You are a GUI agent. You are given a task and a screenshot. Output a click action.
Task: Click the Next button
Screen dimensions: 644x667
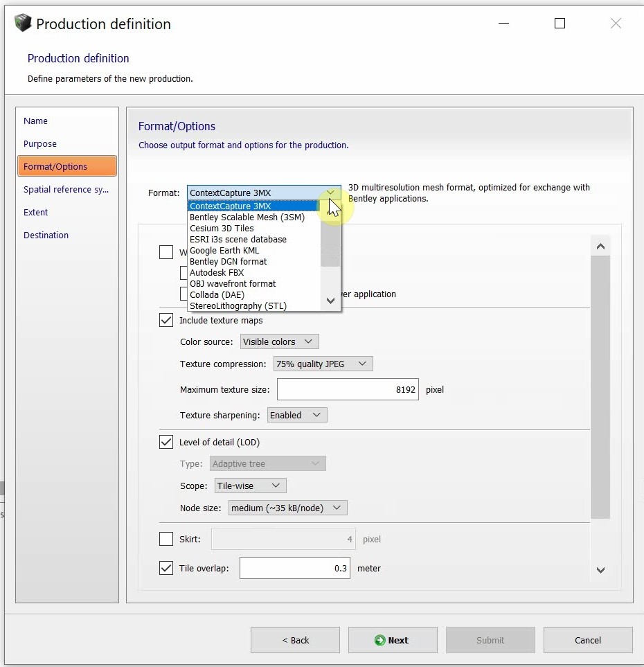click(392, 640)
